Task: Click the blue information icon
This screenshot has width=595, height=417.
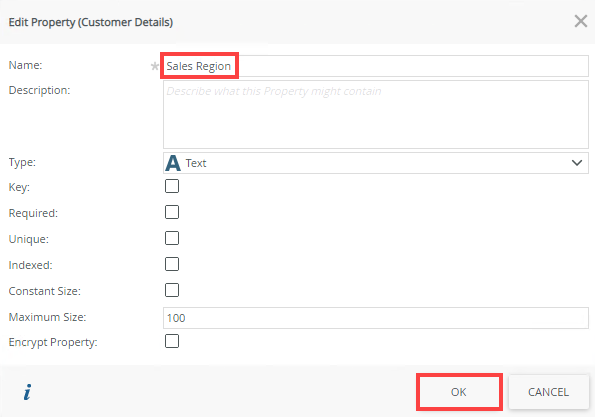Action: [x=27, y=392]
